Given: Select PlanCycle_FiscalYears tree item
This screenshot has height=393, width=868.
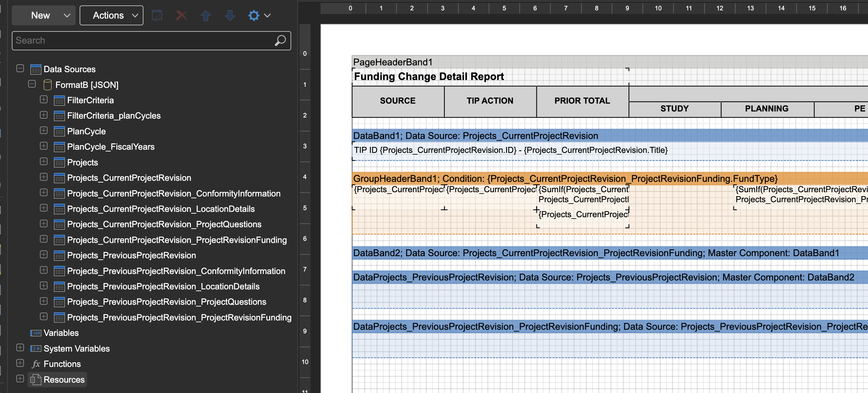Looking at the screenshot, I should [111, 147].
